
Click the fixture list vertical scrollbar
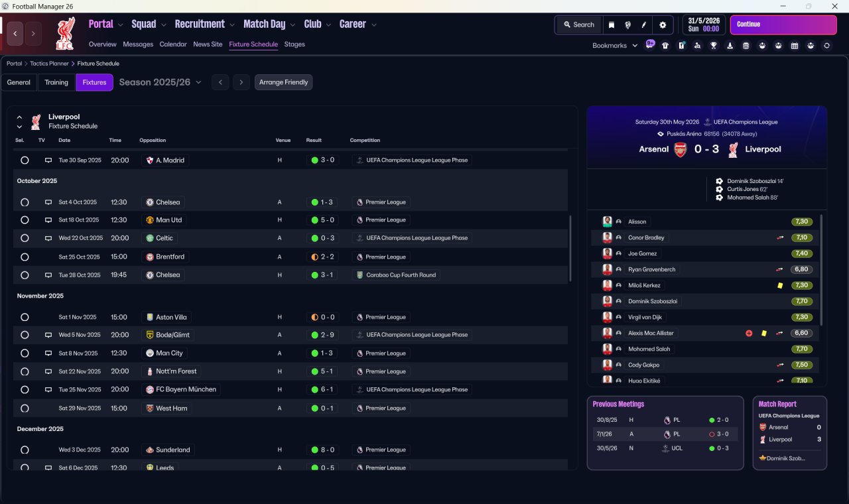(570, 248)
